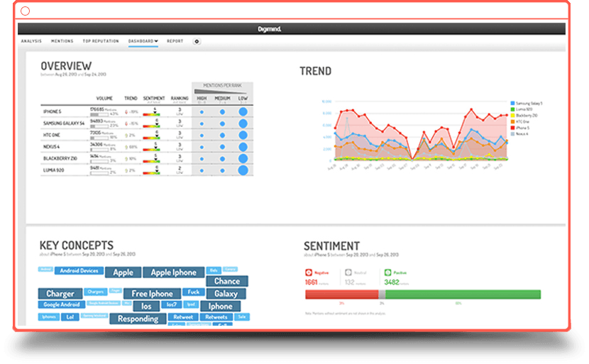This screenshot has width=589, height=364.
Task: Click the Sentiment column header
Action: tap(154, 99)
